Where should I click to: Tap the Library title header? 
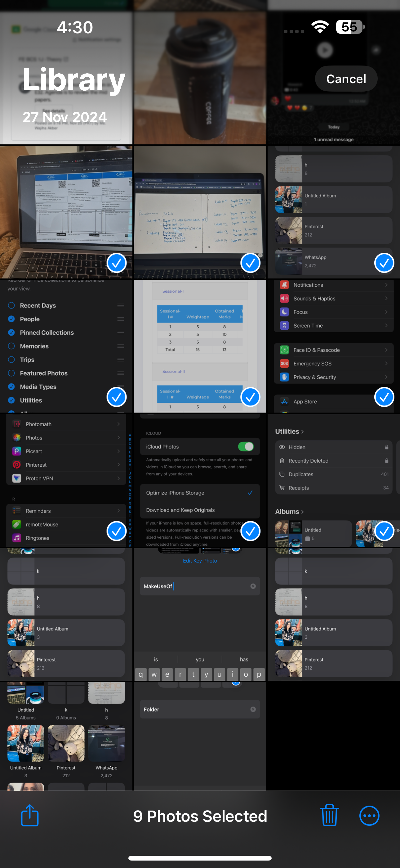click(74, 79)
